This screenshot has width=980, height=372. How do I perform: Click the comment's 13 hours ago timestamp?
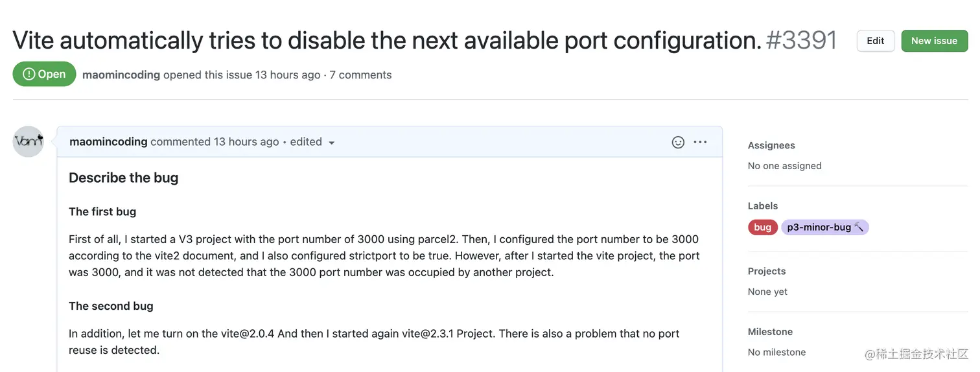246,142
